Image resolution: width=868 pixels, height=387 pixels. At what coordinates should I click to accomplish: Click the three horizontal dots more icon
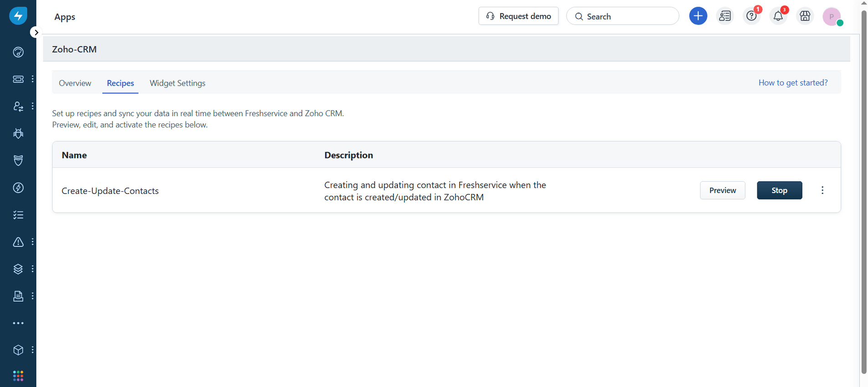point(18,323)
